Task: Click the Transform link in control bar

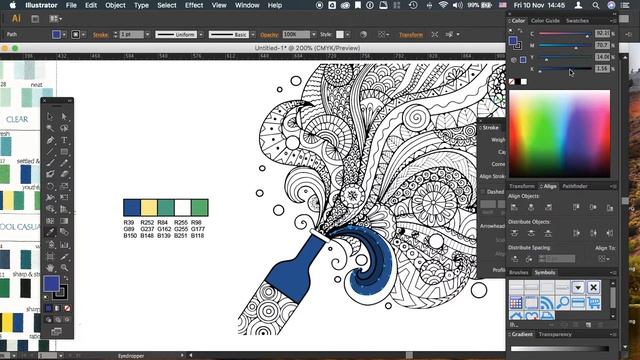Action: coord(411,35)
